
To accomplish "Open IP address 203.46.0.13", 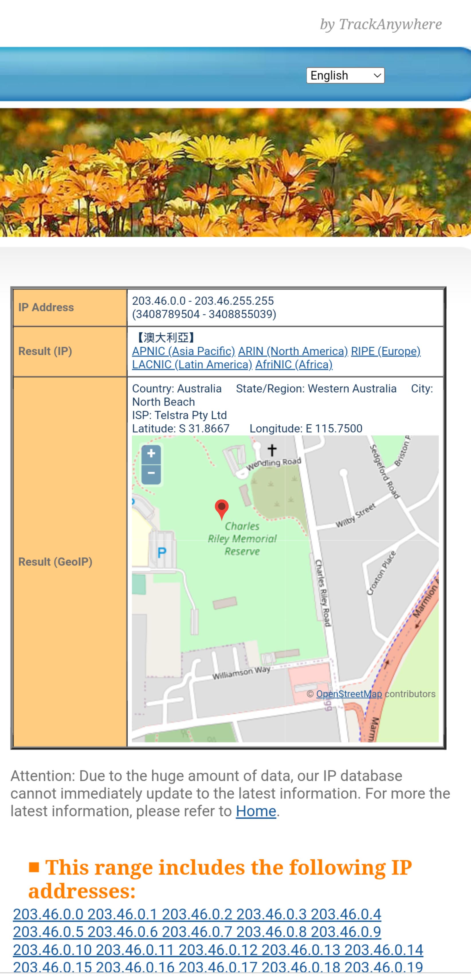I will point(301,950).
